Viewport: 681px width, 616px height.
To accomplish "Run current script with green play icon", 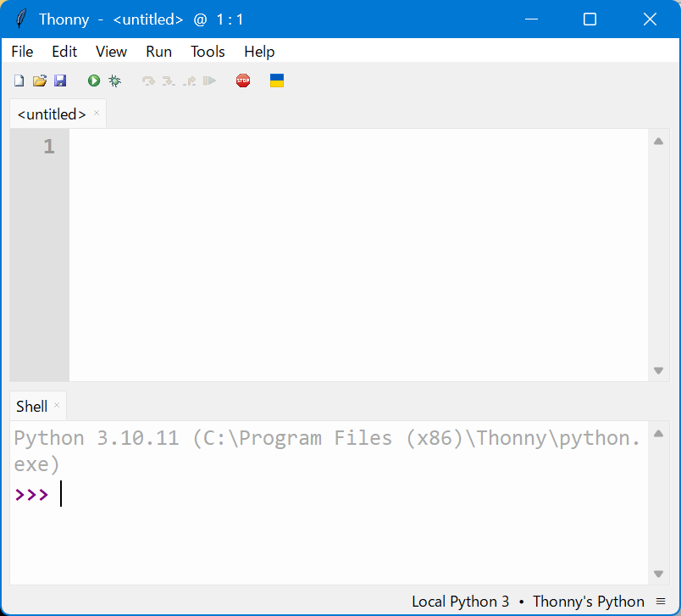I will pos(94,80).
